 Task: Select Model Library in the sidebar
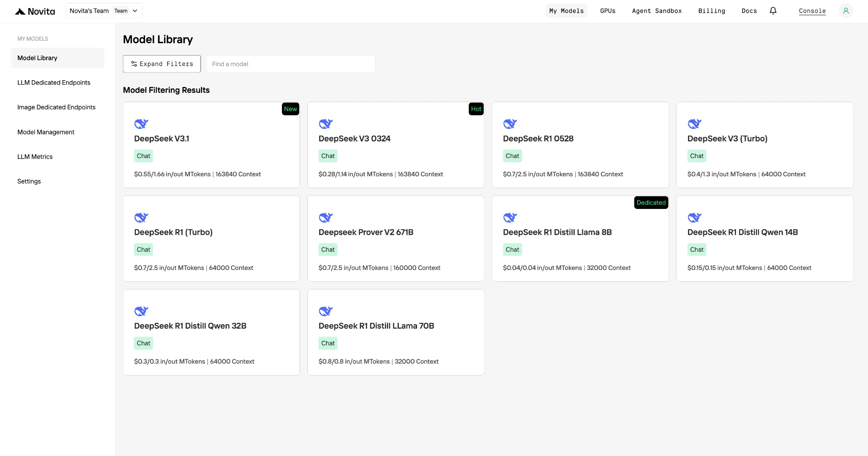(58, 58)
